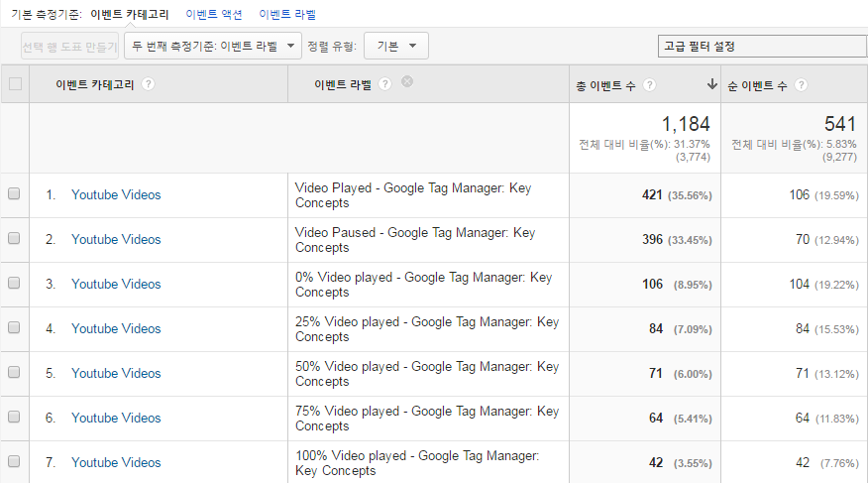This screenshot has height=483, width=868.
Task: Click the sort arrow in 총 이벤트 수 column
Action: (711, 84)
